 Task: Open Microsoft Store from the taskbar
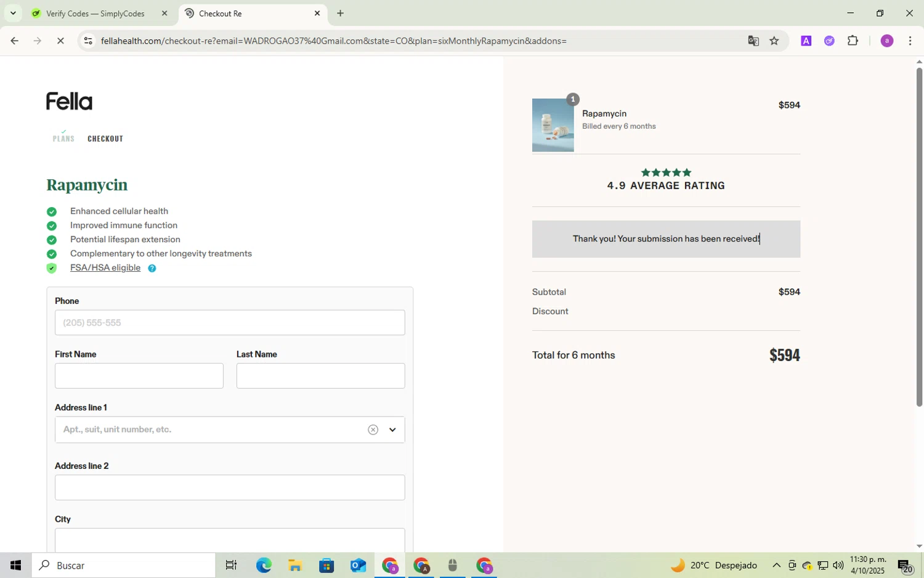[x=326, y=565]
